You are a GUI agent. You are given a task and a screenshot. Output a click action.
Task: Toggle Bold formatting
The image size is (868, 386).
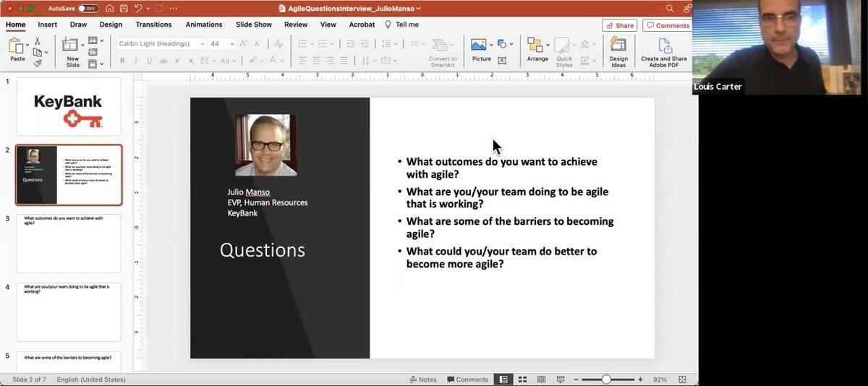122,61
